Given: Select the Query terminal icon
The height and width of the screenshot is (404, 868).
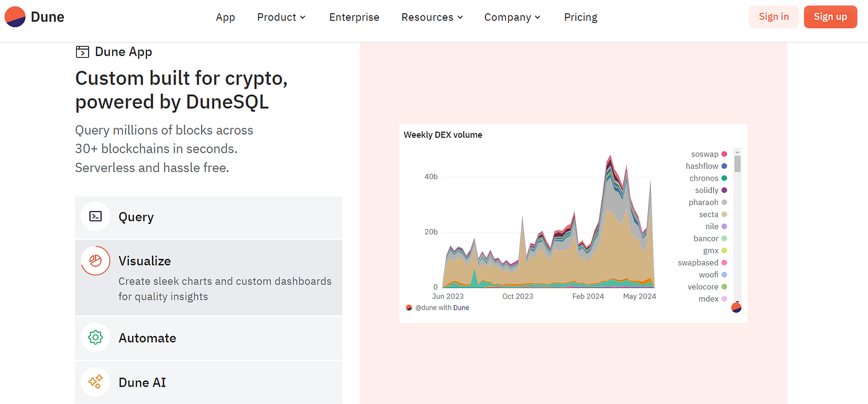Looking at the screenshot, I should click(95, 217).
